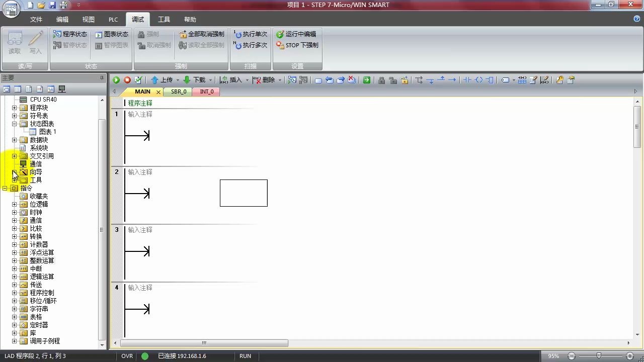Click the Unforce open-lock toolbar icon
Image resolution: width=644 pixels, height=362 pixels.
coord(393,80)
